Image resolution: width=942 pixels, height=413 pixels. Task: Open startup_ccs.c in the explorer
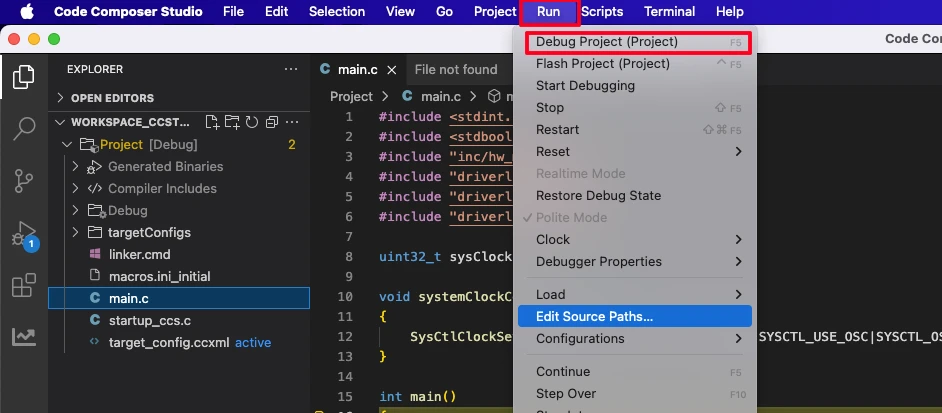coord(149,321)
